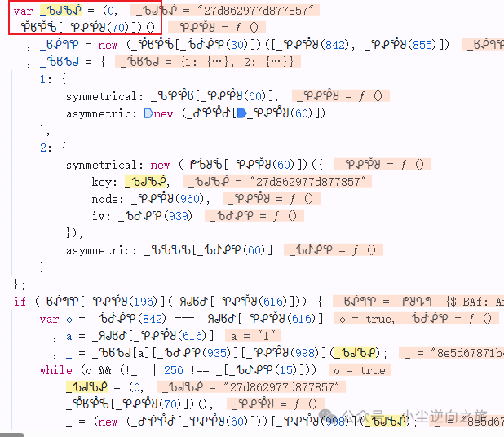Viewport: 504px width, 437px height.
Task: Click the horizontal scrollbar thumb at bottom
Action: (12, 435)
